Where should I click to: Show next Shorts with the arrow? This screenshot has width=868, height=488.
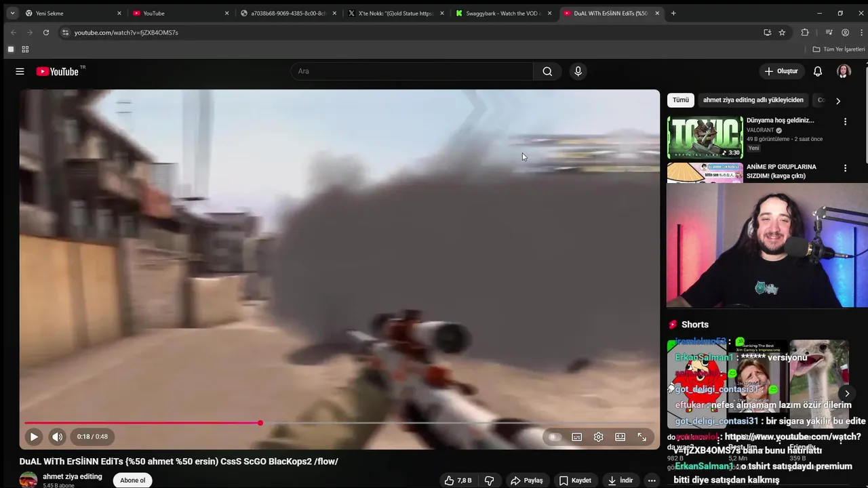click(x=847, y=393)
